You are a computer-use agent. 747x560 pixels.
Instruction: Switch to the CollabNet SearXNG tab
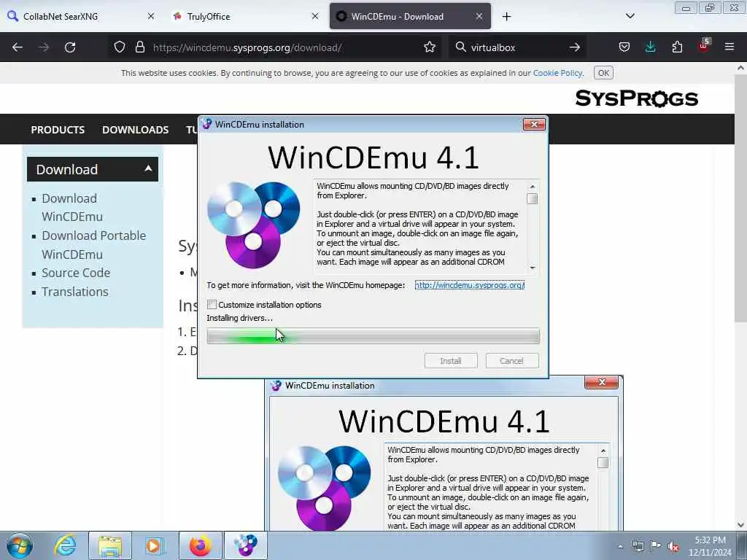(82, 16)
